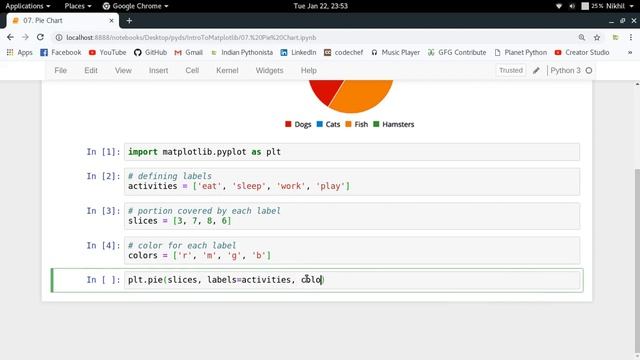Open the Creator Studio bookmark
This screenshot has height=360, width=640.
(x=582, y=52)
